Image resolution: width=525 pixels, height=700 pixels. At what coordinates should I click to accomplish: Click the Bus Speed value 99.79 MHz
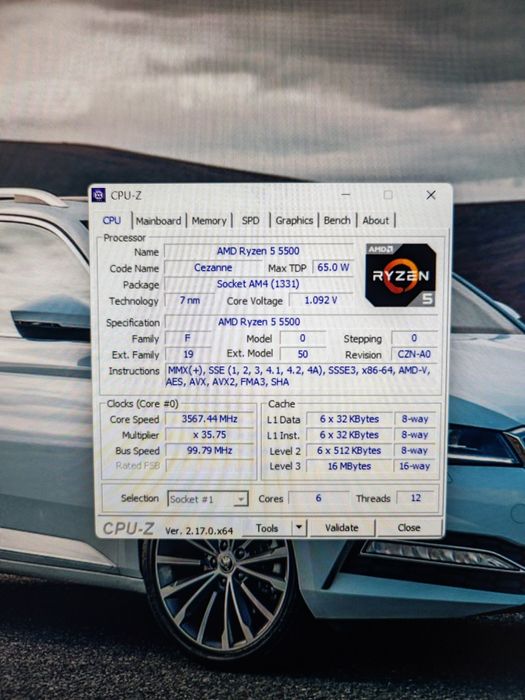point(209,450)
